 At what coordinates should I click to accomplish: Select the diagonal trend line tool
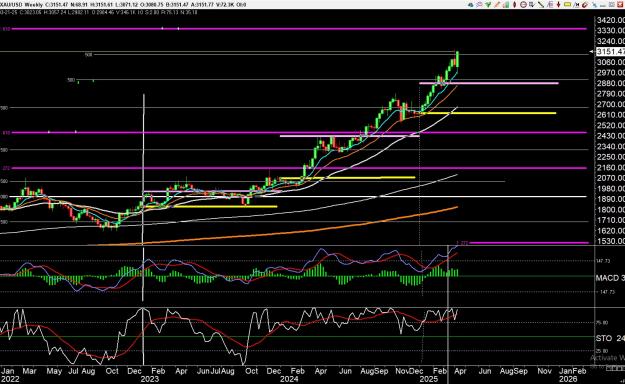541,5
